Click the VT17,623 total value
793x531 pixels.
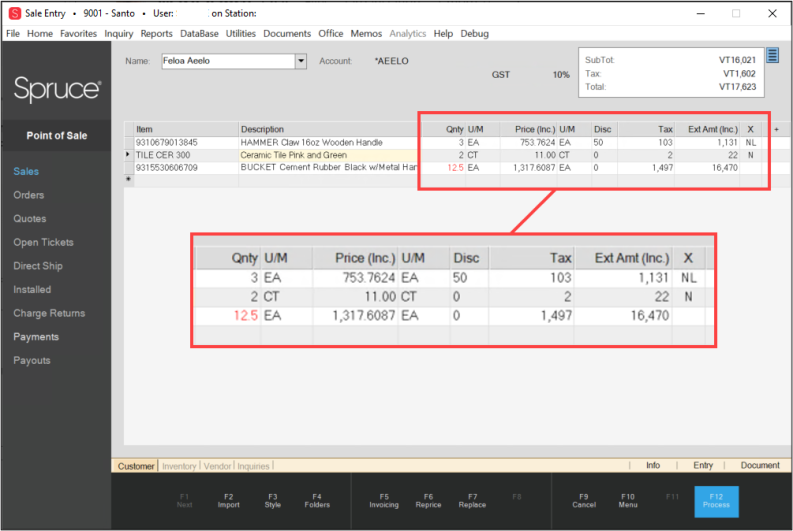(x=737, y=87)
